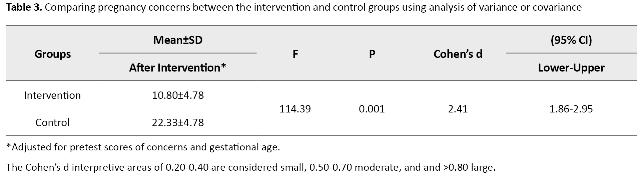Select the "Cohen's d" column header
The height and width of the screenshot is (177, 644).
pos(458,54)
